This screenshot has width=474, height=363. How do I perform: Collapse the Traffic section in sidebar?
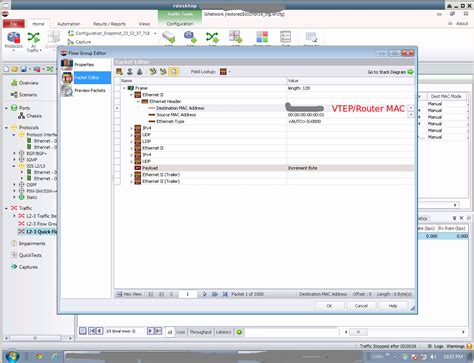click(x=6, y=208)
